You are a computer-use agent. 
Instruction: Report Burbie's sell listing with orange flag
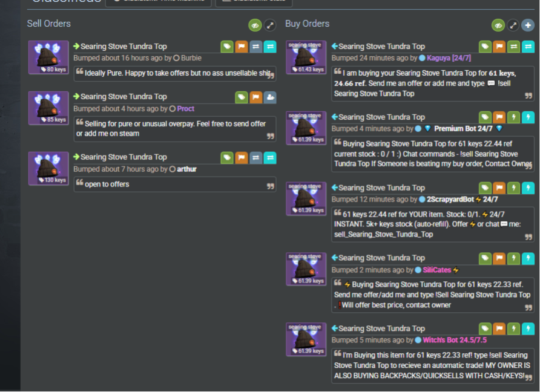(242, 47)
